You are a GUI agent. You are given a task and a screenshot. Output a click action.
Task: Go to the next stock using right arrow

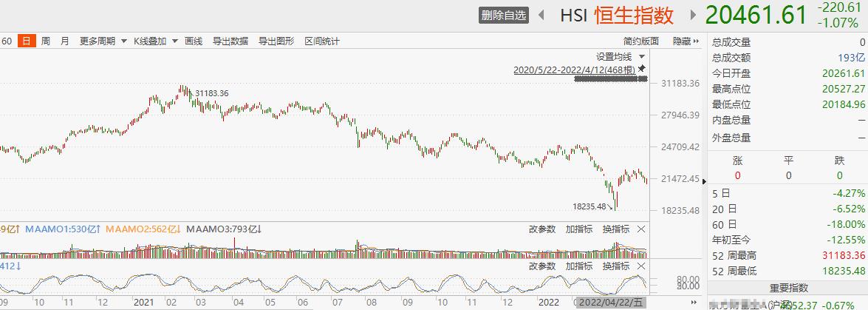[693, 15]
